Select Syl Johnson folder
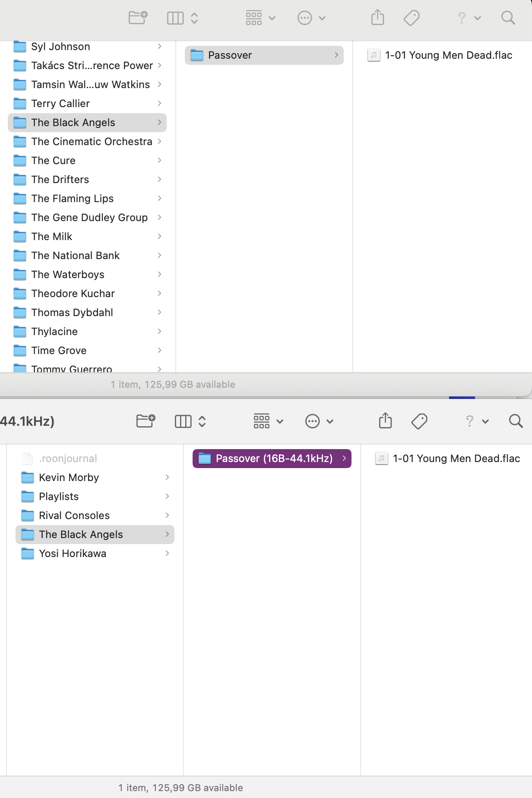 pyautogui.click(x=87, y=47)
